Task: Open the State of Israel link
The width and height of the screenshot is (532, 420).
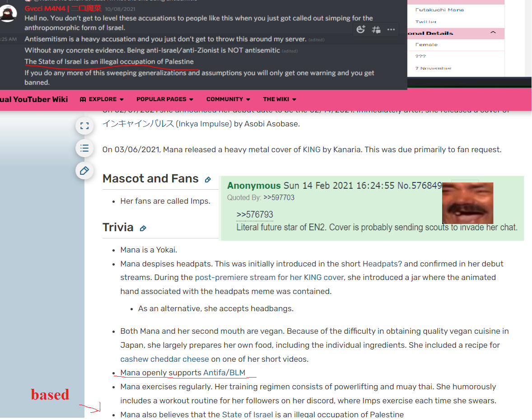Action: (247, 414)
